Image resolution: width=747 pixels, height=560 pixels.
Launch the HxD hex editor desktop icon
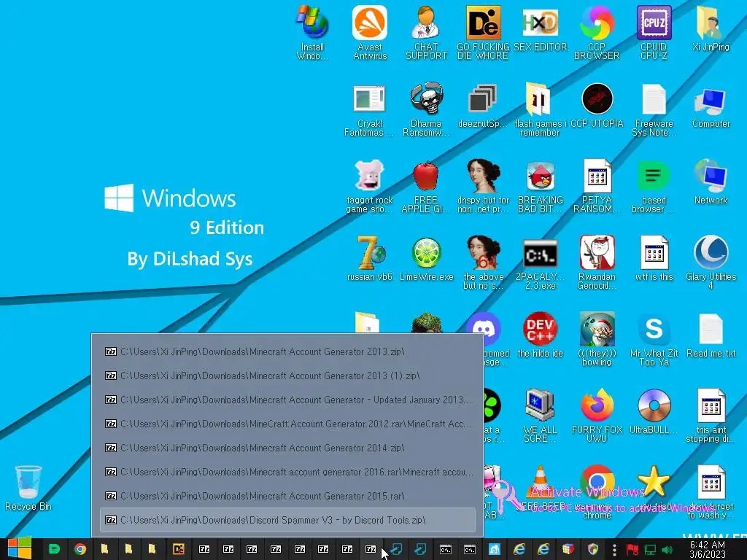pos(541,28)
